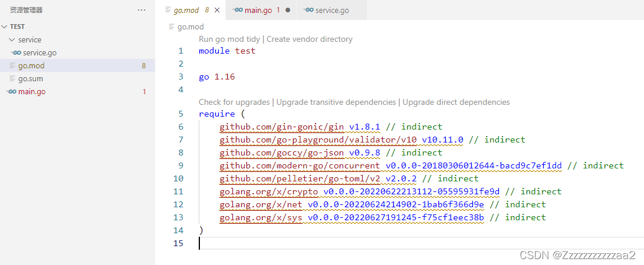The height and width of the screenshot is (265, 644).
Task: Click the version v1.8.1
Action: pyautogui.click(x=364, y=127)
